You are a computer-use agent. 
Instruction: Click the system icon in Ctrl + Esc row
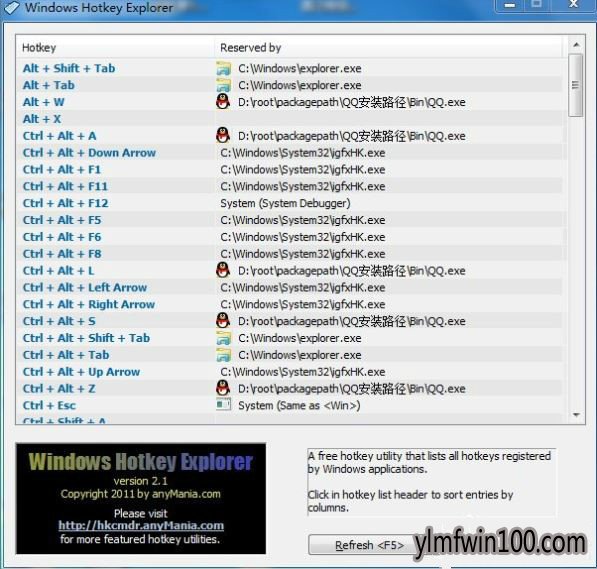point(223,404)
